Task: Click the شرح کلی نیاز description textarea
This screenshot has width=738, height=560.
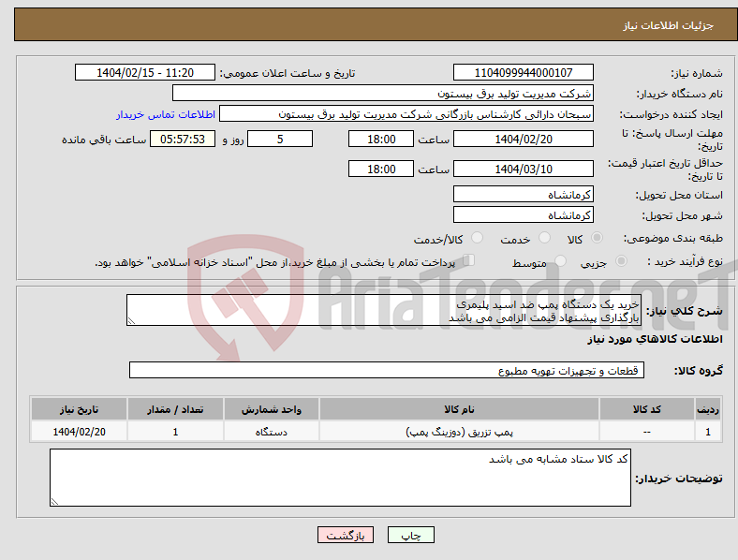Action: [x=384, y=311]
